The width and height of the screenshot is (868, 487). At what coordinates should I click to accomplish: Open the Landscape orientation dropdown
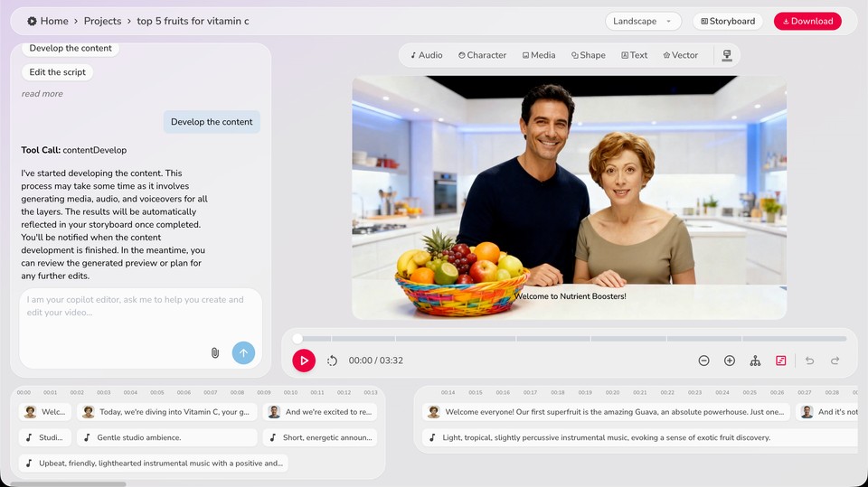click(643, 21)
